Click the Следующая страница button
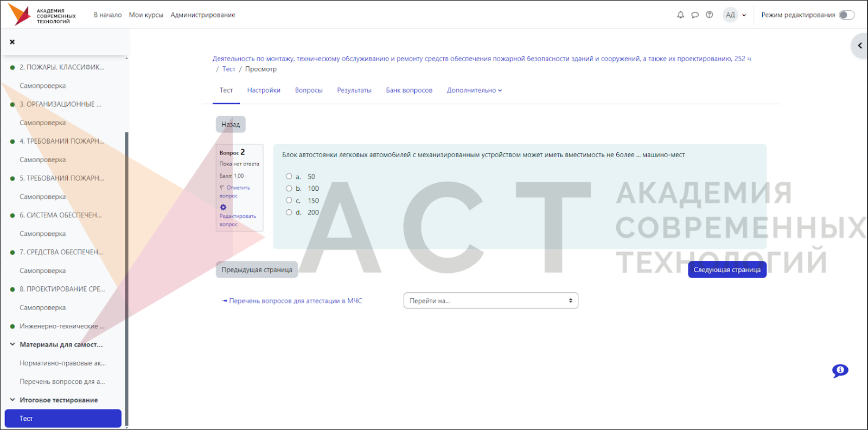Screen dimensions: 868x430 click(727, 269)
